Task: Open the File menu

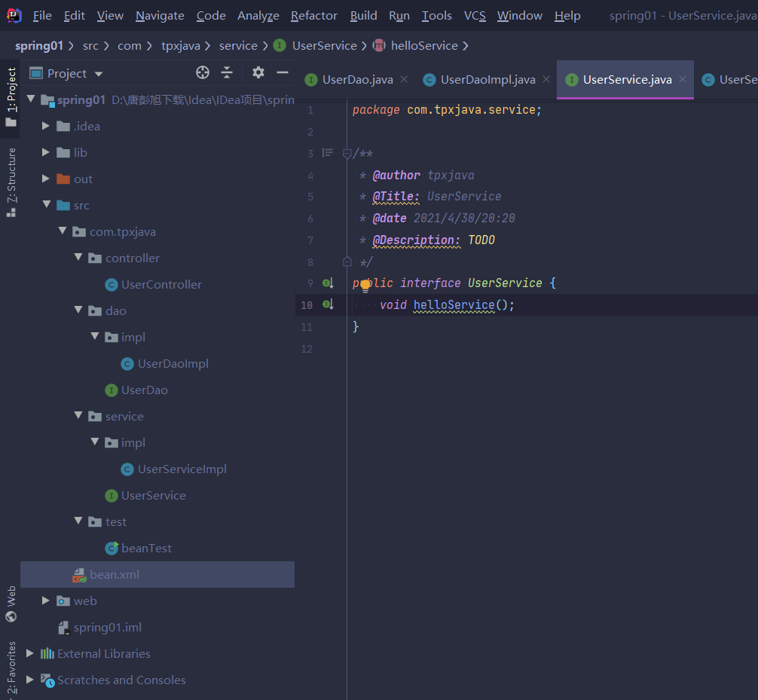Action: tap(42, 16)
